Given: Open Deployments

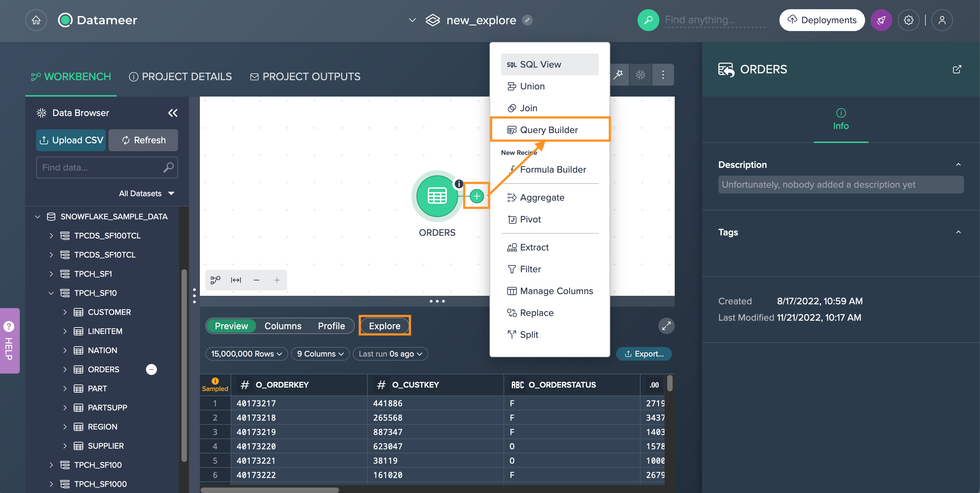Looking at the screenshot, I should click(822, 20).
